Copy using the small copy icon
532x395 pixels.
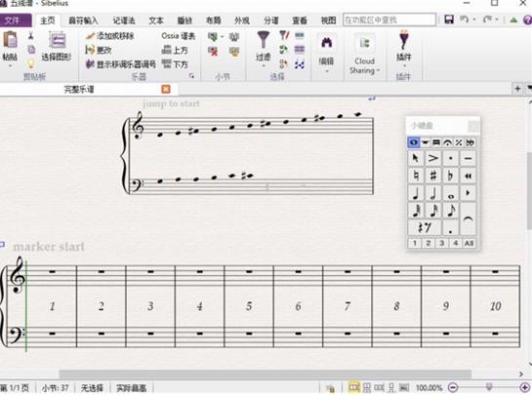click(31, 50)
